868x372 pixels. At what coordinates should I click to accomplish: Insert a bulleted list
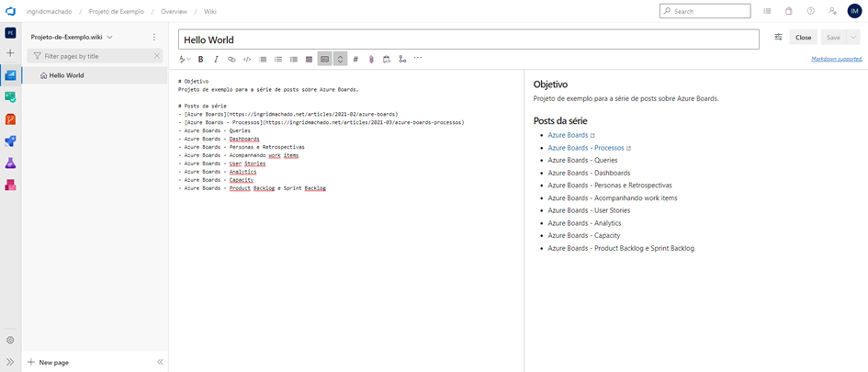click(263, 59)
